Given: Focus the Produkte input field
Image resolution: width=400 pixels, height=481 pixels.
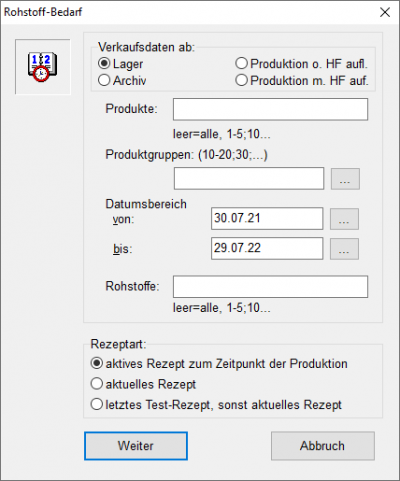Looking at the screenshot, I should coord(270,109).
